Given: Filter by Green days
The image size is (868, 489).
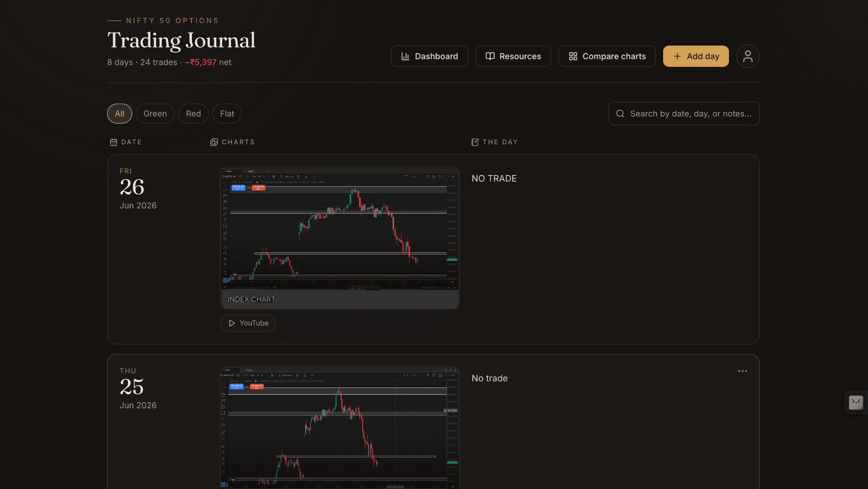Looking at the screenshot, I should (155, 114).
